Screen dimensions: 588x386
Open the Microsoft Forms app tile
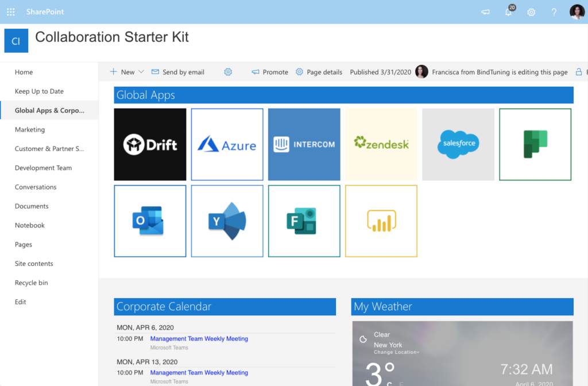(x=304, y=221)
